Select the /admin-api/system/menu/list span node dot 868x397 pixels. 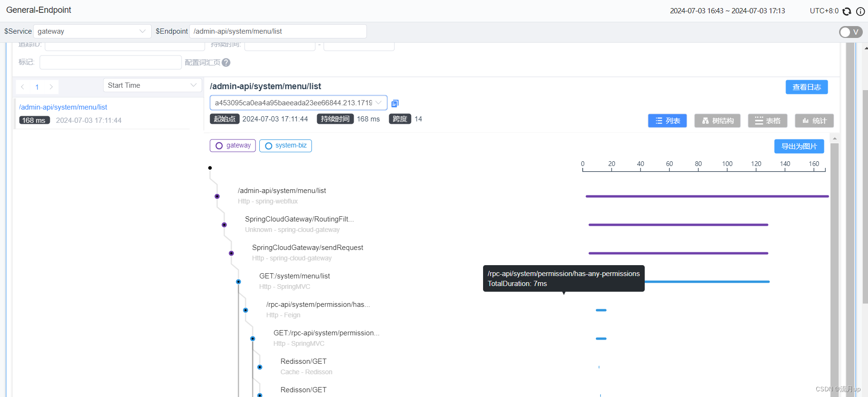pos(217,196)
